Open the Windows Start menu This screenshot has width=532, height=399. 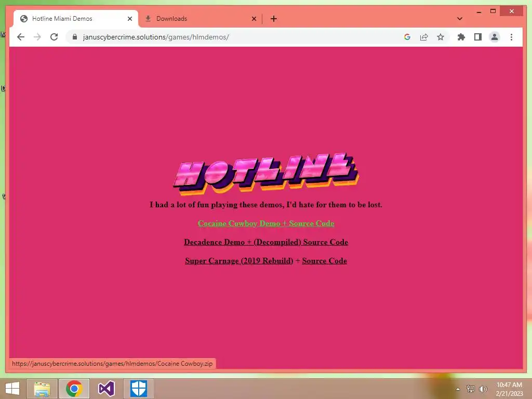[12, 389]
